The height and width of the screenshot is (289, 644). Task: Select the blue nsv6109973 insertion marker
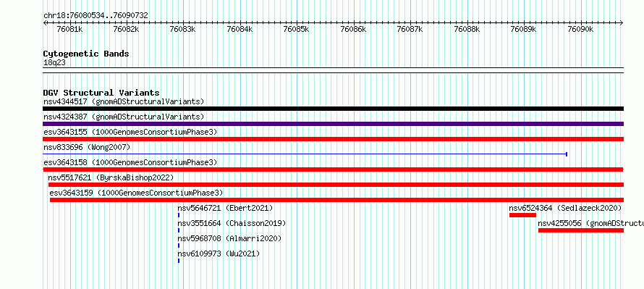tap(179, 261)
